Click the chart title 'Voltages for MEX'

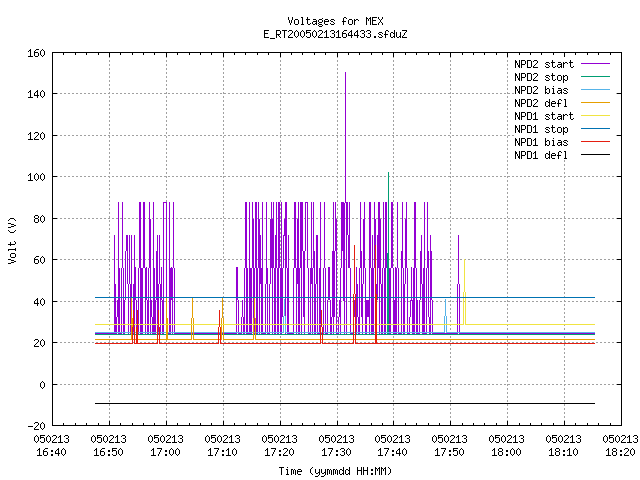pos(335,21)
